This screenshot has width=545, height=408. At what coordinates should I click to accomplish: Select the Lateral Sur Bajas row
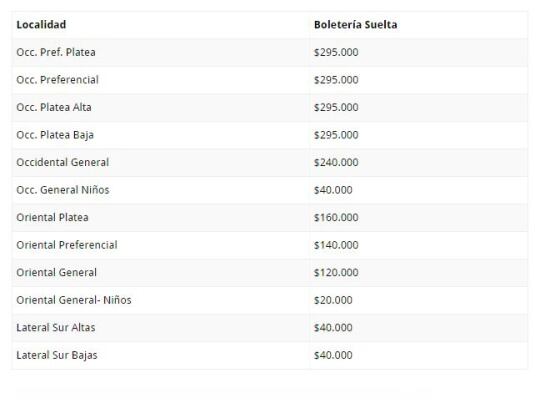(x=270, y=356)
